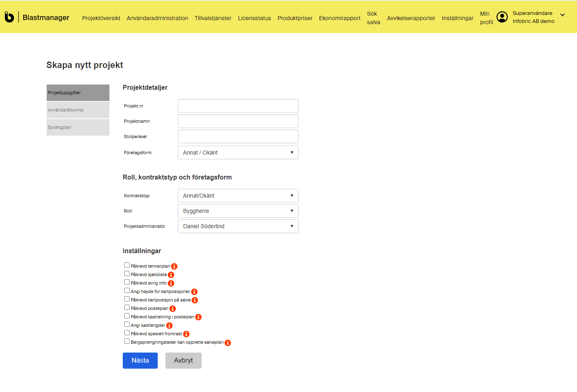Expand the Superanvändare account menu chevron
The height and width of the screenshot is (392, 577).
[563, 15]
